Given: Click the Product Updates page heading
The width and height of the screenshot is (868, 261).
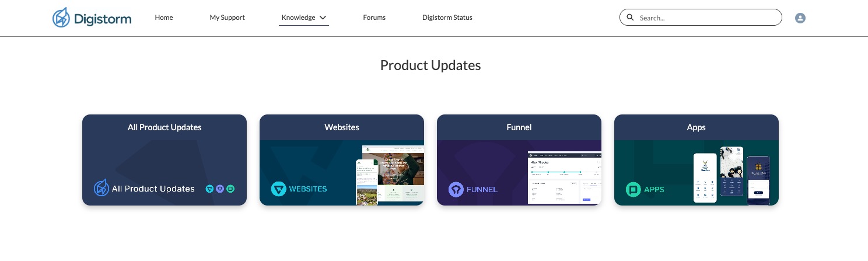Looking at the screenshot, I should (x=430, y=65).
